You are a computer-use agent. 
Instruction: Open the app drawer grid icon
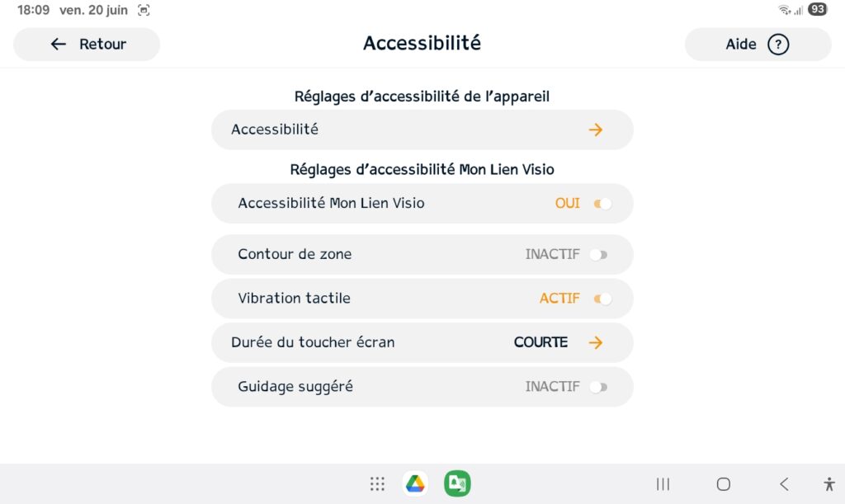[377, 483]
